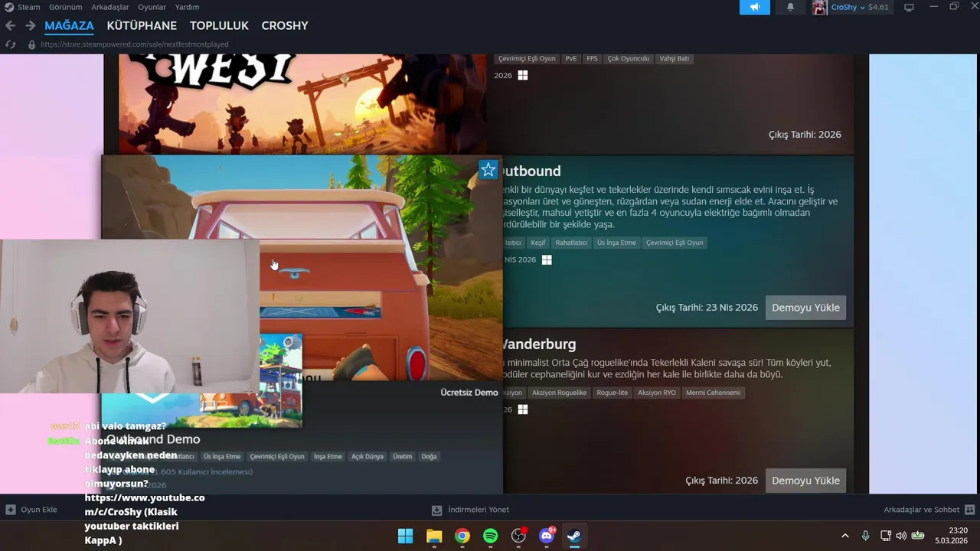Image resolution: width=980 pixels, height=551 pixels.
Task: Click the Arkadaşlar ve Sohbet chat icon
Action: tap(969, 510)
